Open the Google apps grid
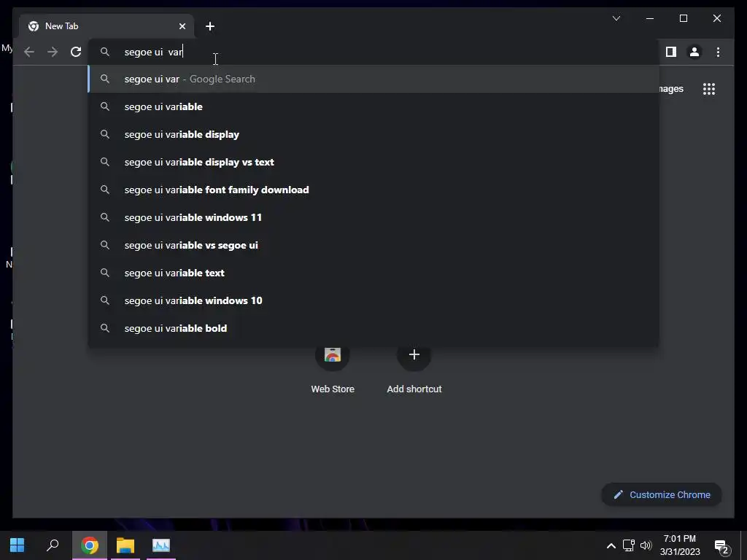The height and width of the screenshot is (560, 747). point(709,89)
